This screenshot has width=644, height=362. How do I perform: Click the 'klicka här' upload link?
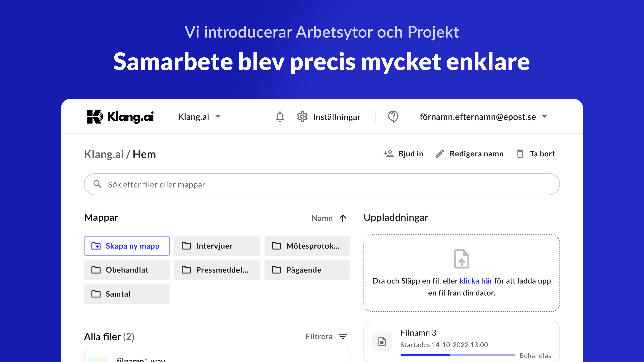point(476,281)
